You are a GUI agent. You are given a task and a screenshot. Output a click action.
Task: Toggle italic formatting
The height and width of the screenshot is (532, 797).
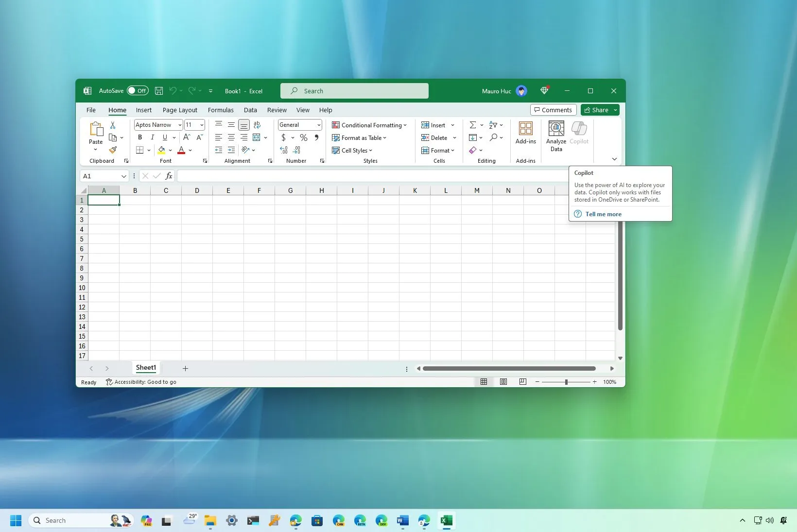[x=152, y=137]
